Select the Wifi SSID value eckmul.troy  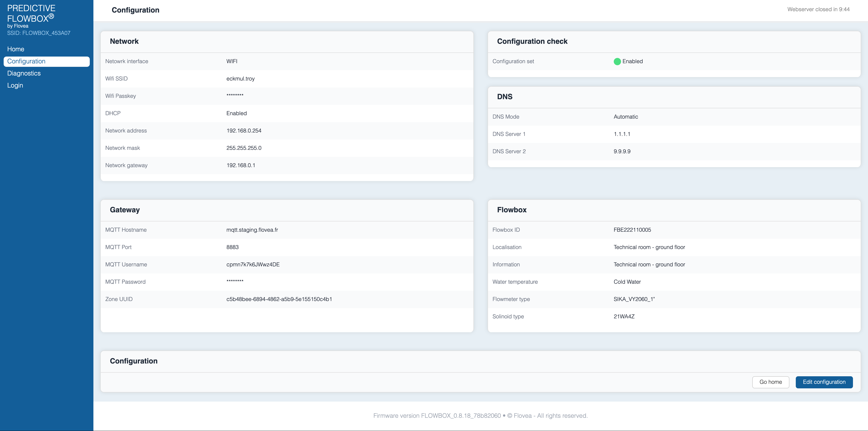click(x=241, y=79)
